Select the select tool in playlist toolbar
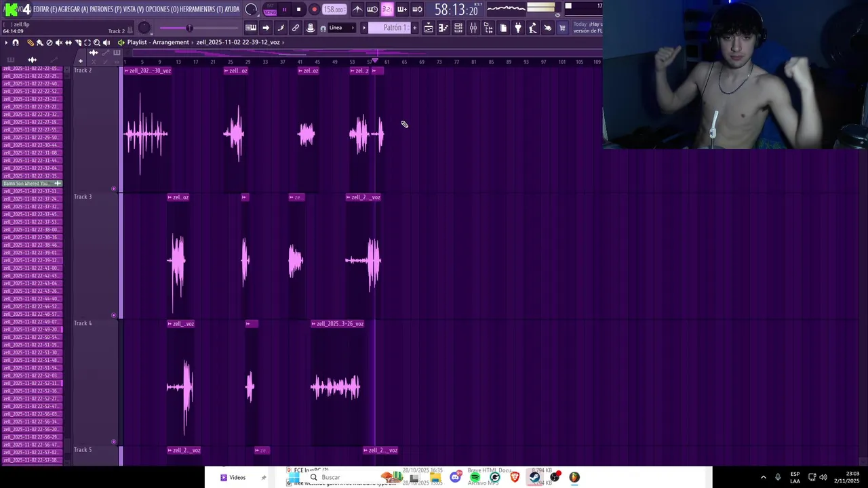The width and height of the screenshot is (868, 488). [87, 43]
